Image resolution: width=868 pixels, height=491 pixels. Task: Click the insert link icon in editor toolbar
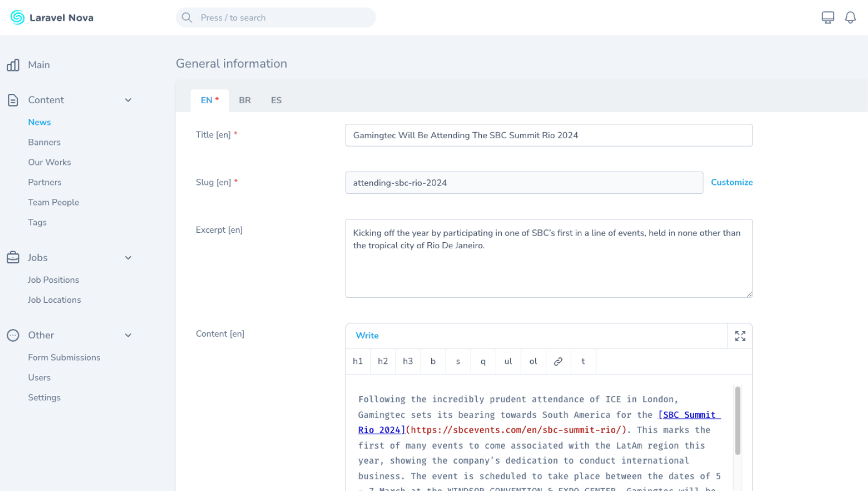(558, 362)
